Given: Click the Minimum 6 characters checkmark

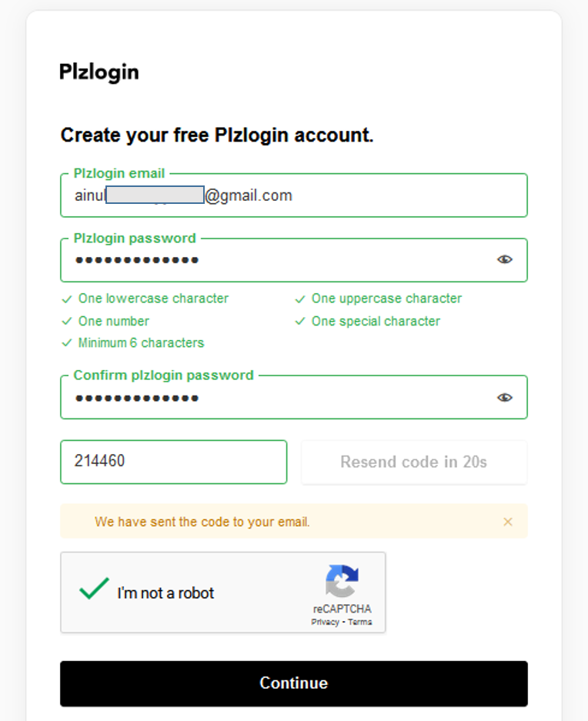Looking at the screenshot, I should (x=67, y=343).
